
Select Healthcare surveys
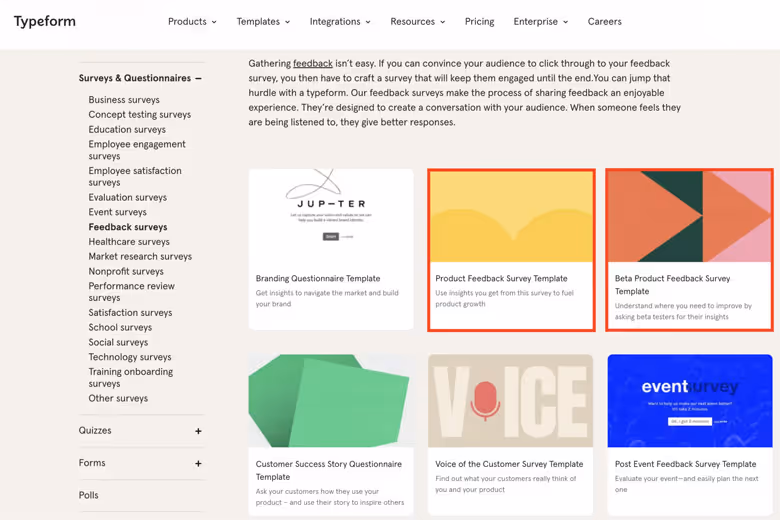pos(129,241)
